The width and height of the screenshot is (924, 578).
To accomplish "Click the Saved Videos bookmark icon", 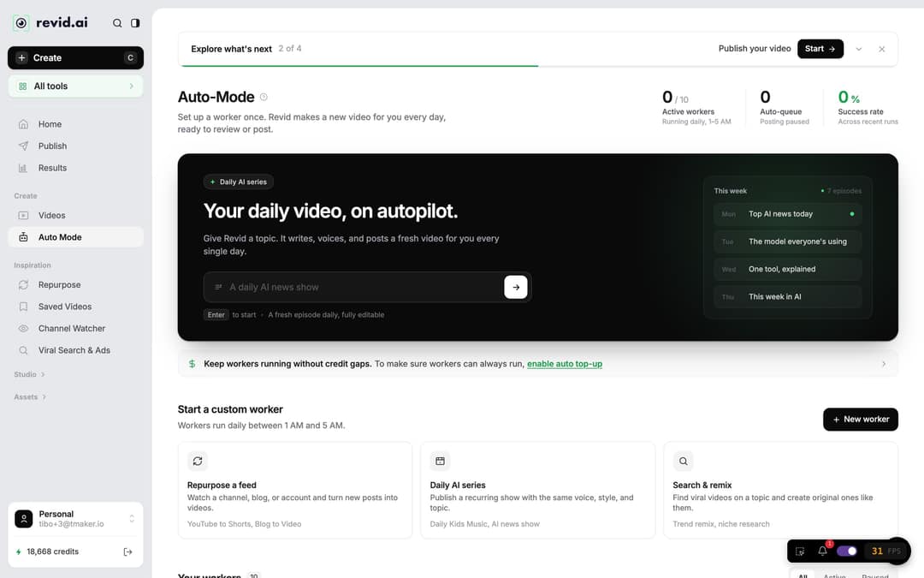I will 23,307.
